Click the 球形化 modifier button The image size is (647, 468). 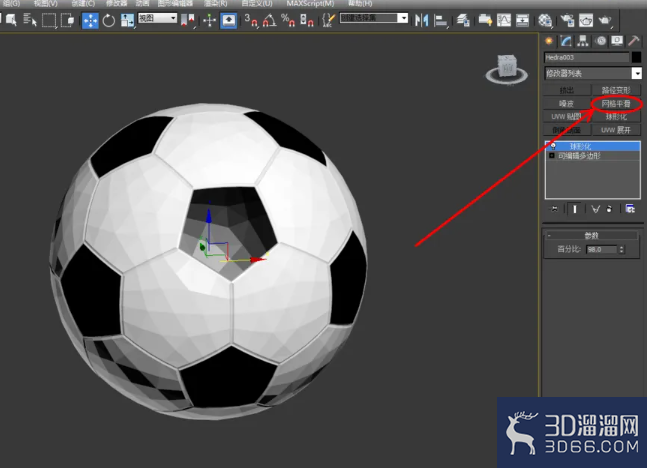point(616,117)
